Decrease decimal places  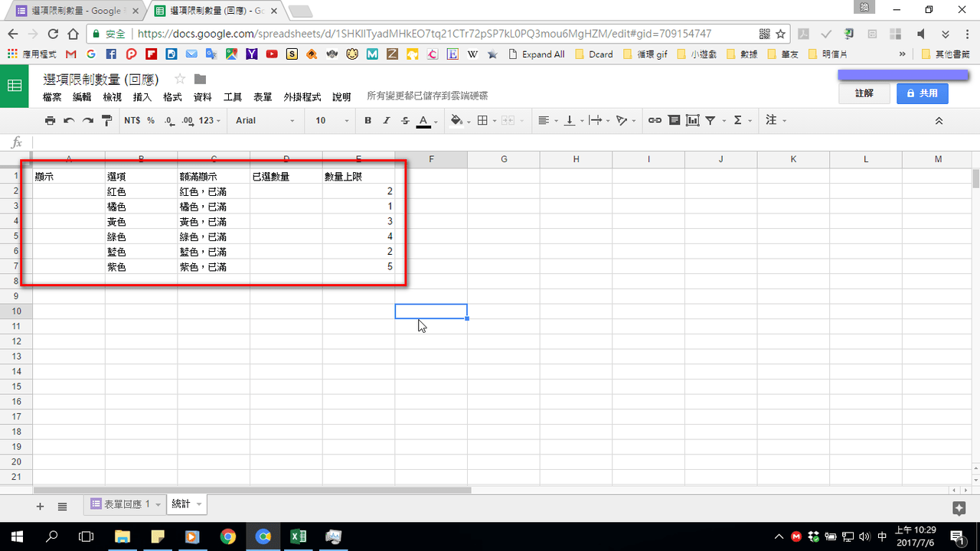(x=168, y=120)
